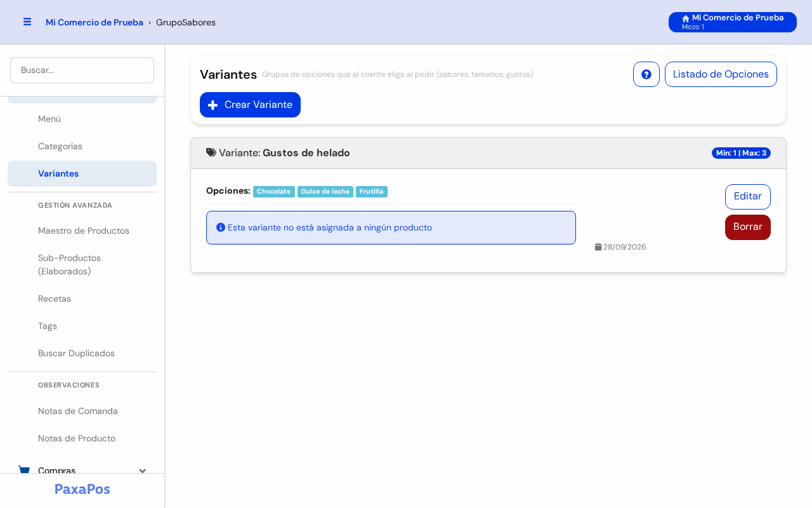Click the Crear Variante button
Viewport: 812px width, 508px height.
point(250,105)
